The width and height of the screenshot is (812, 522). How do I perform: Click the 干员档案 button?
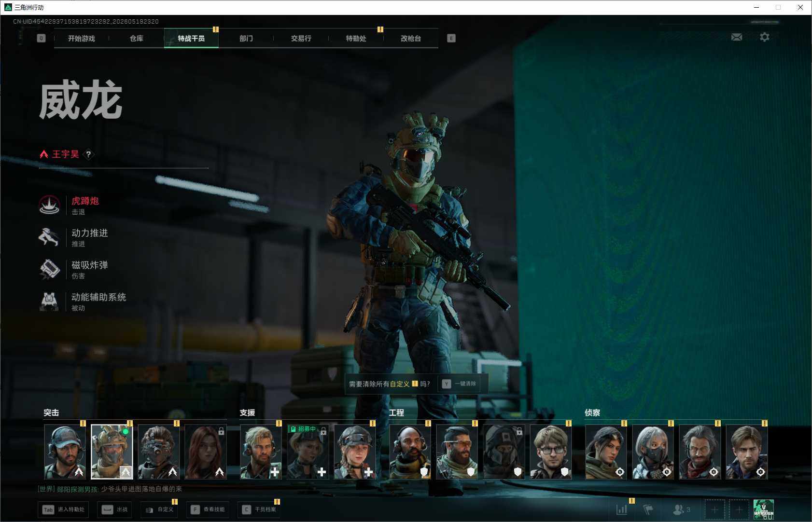(259, 509)
